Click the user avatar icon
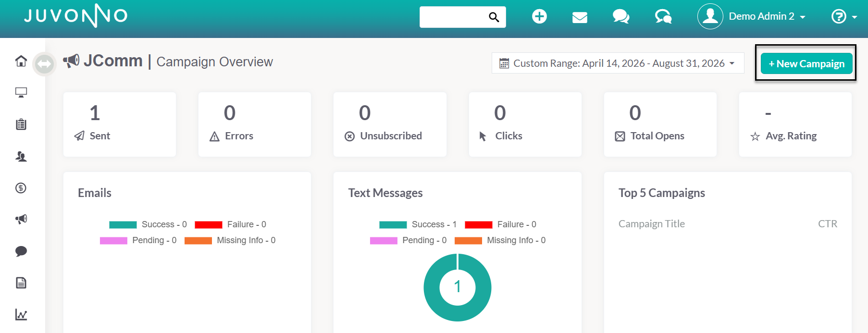The image size is (868, 333). 710,16
